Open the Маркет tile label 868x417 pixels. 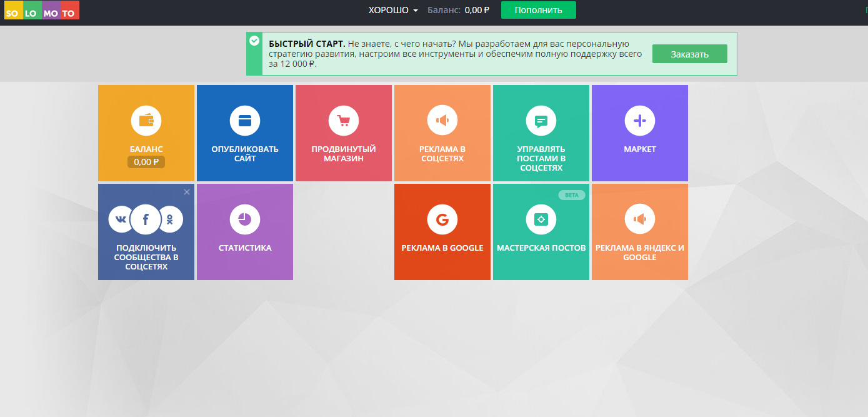coord(640,149)
